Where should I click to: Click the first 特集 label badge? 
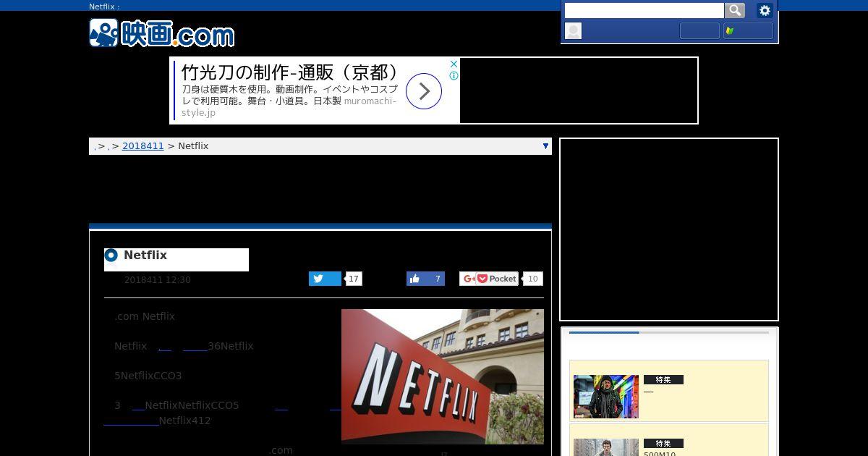663,380
